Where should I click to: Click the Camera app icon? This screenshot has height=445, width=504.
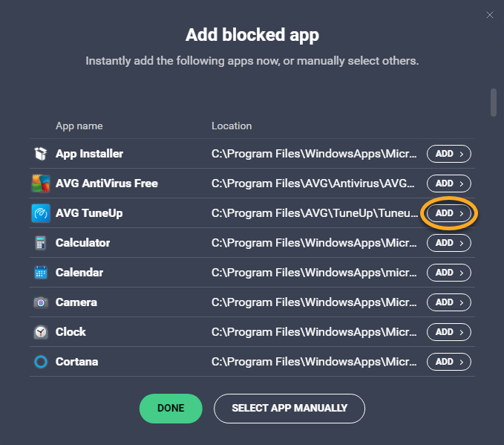click(x=40, y=302)
